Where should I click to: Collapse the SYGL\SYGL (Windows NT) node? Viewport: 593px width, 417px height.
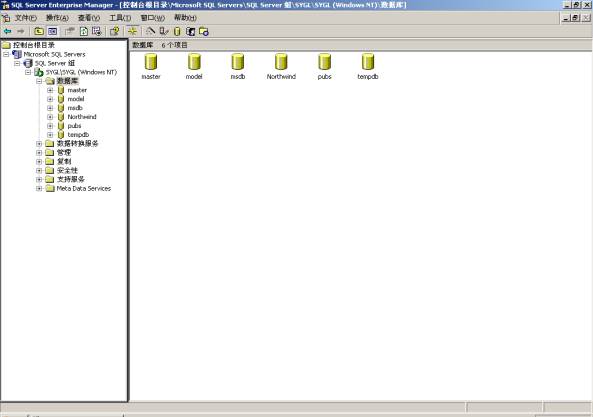[x=28, y=72]
